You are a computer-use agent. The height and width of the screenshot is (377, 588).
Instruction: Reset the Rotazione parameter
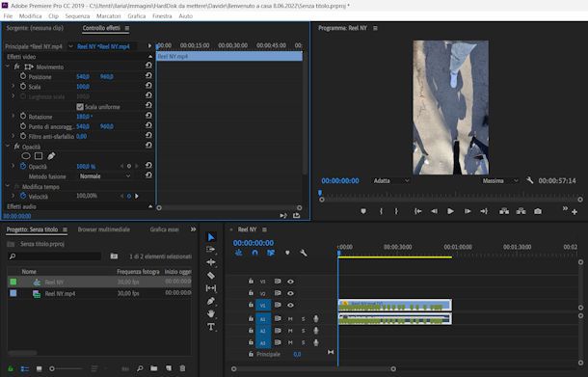148,116
